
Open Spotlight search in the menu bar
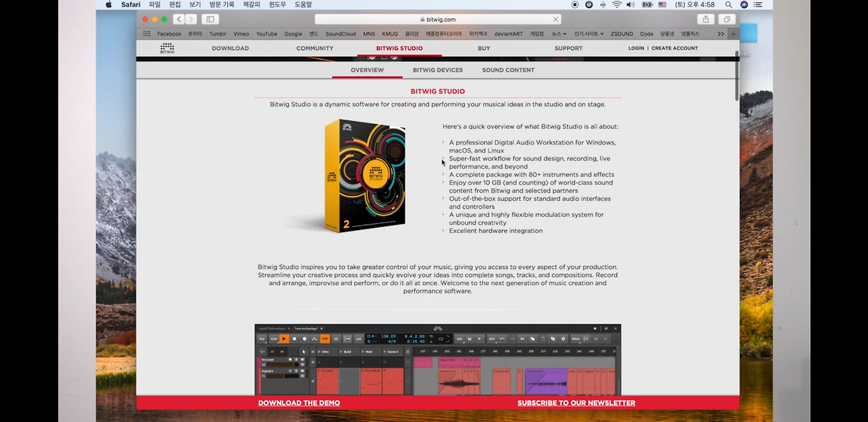tap(728, 5)
